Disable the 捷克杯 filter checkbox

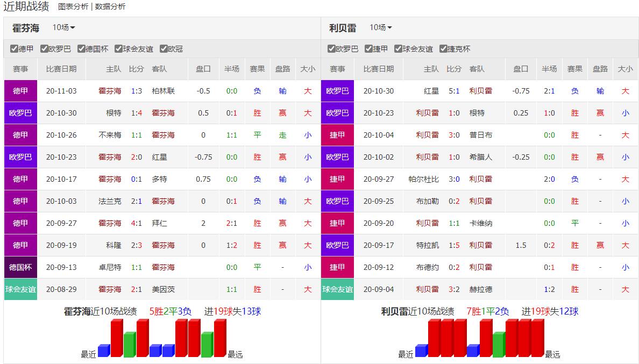444,49
